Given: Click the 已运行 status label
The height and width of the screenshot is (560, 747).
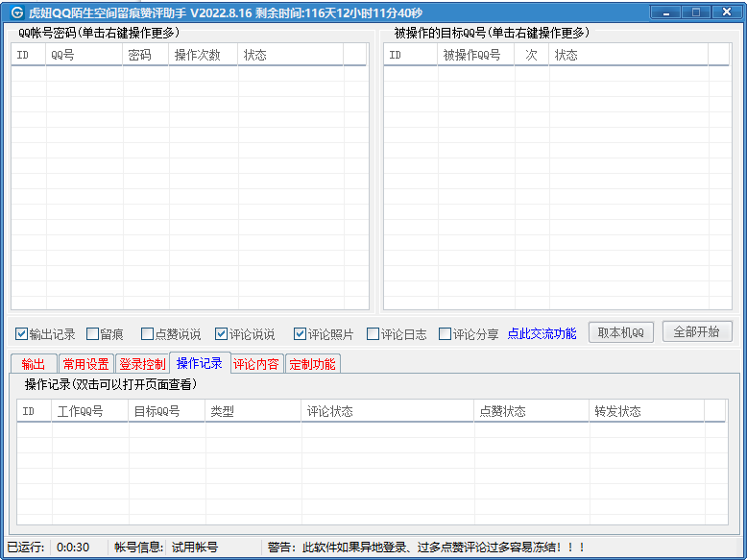Looking at the screenshot, I should (x=26, y=548).
